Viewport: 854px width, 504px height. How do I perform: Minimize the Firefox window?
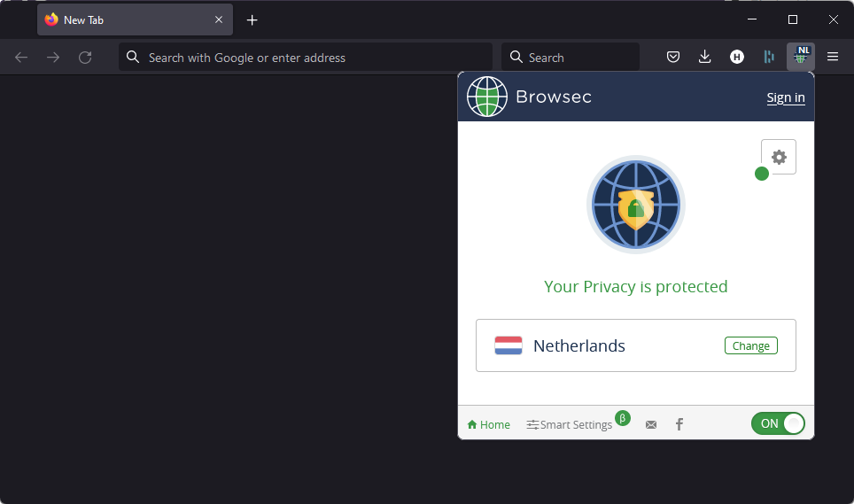coord(752,19)
